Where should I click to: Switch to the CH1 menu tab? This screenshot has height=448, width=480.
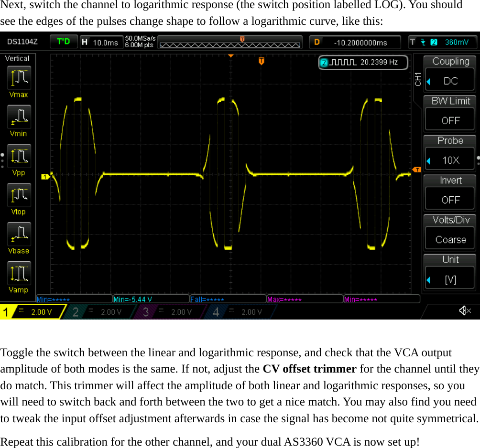[x=418, y=79]
